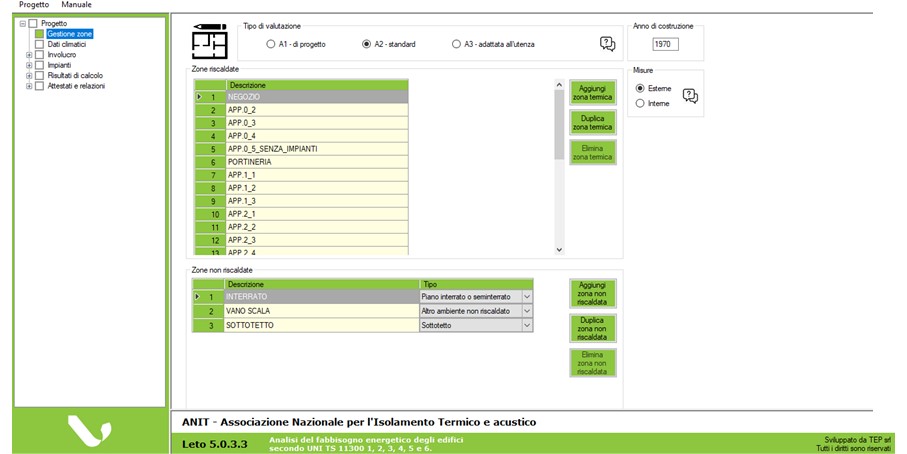Tick the Dati climatici checkbox

click(x=39, y=44)
